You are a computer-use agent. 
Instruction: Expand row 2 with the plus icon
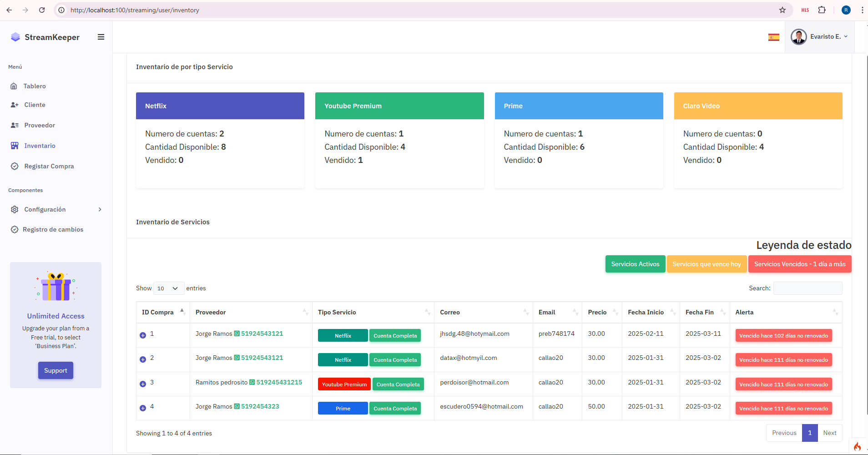tap(143, 359)
